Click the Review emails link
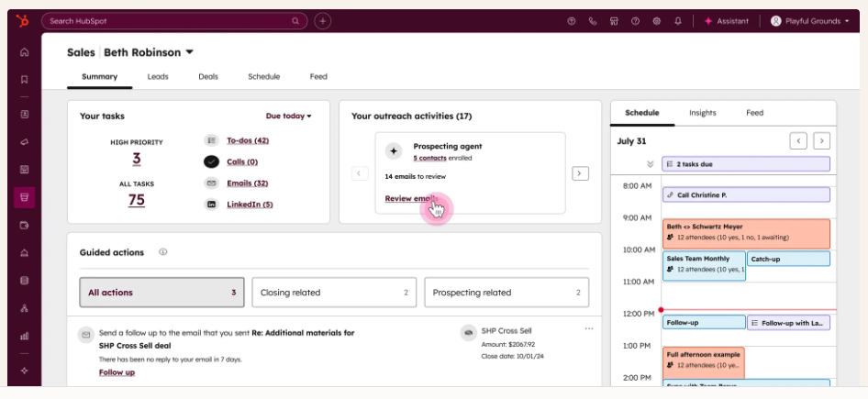 (411, 198)
